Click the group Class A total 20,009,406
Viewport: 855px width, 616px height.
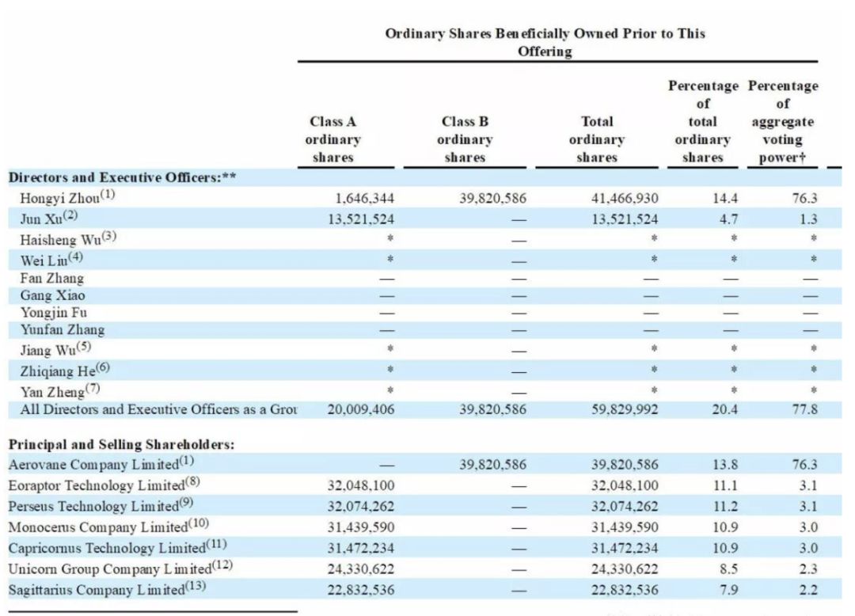360,409
